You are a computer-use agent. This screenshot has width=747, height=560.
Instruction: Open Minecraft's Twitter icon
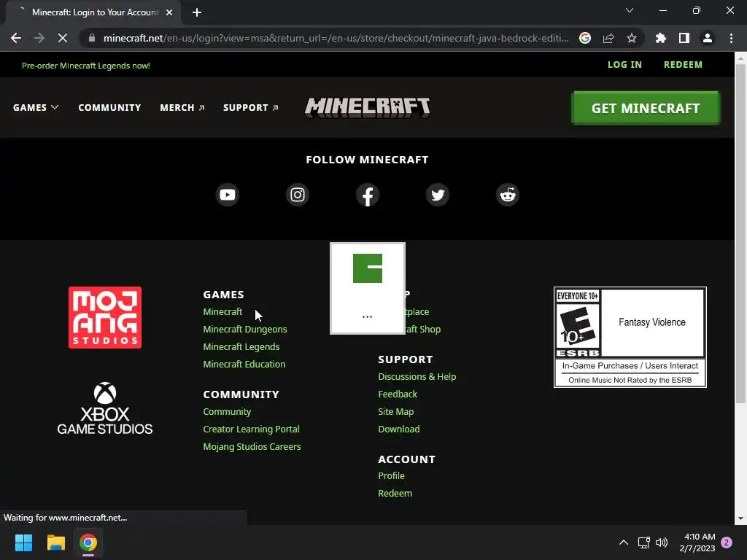tap(438, 195)
